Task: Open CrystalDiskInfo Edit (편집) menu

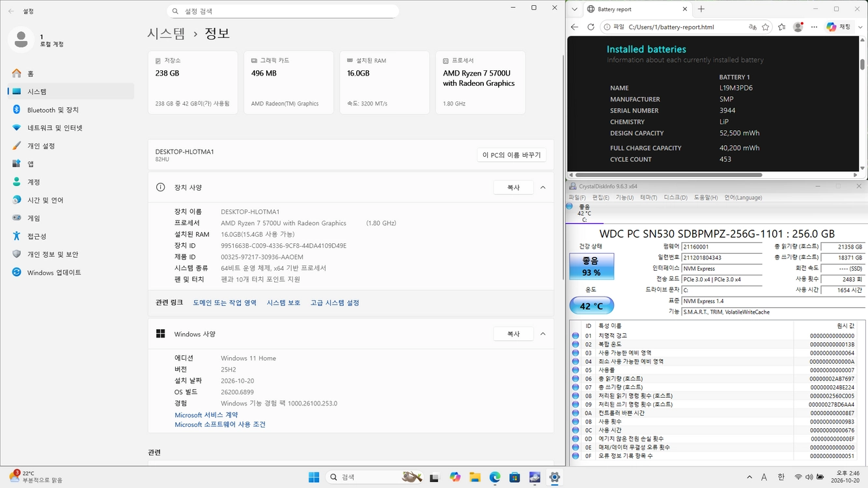Action: pyautogui.click(x=601, y=198)
